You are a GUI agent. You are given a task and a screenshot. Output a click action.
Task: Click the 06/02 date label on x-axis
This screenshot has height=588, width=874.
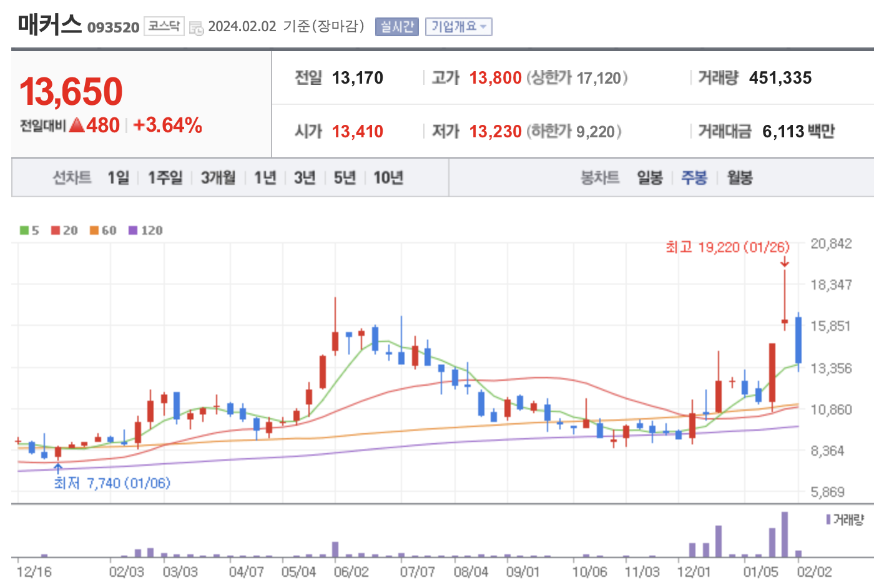point(351,572)
